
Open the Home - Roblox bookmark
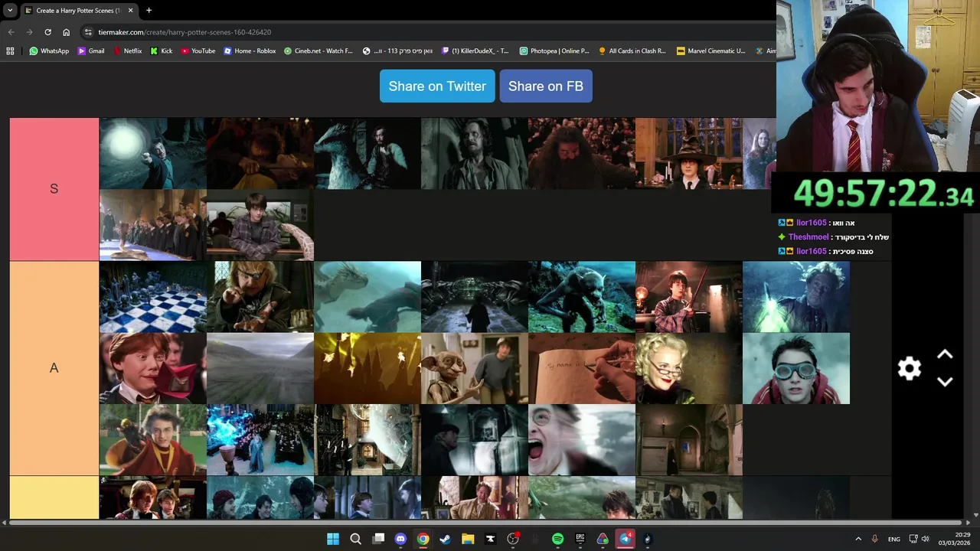[x=250, y=51]
